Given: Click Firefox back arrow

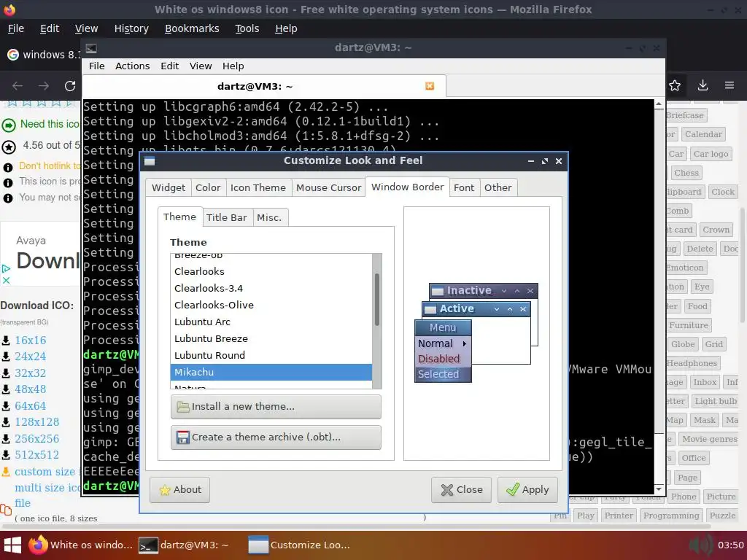Looking at the screenshot, I should tap(18, 86).
